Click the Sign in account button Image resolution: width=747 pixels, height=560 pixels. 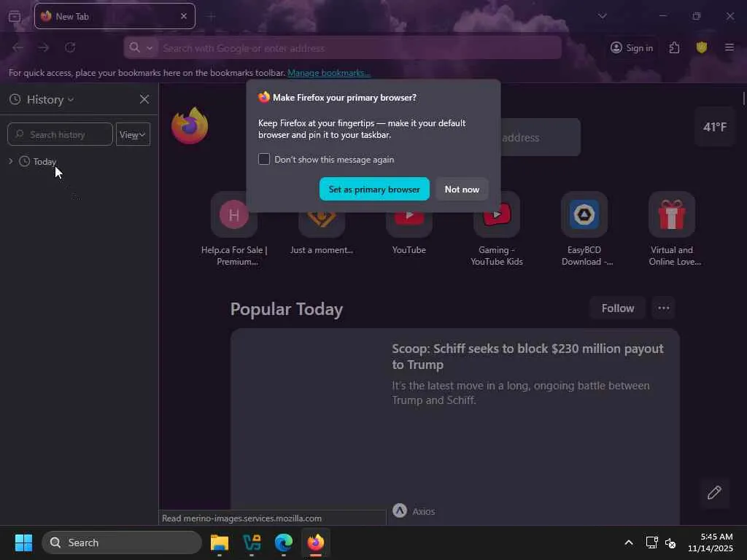[x=632, y=47]
